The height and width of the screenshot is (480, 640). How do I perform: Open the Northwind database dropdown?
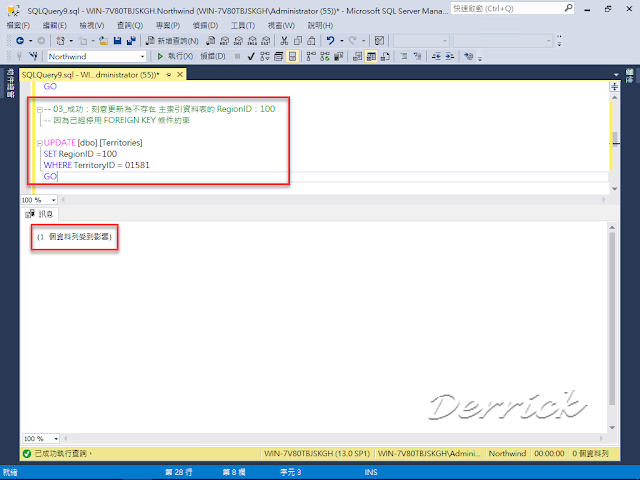pyautogui.click(x=142, y=56)
